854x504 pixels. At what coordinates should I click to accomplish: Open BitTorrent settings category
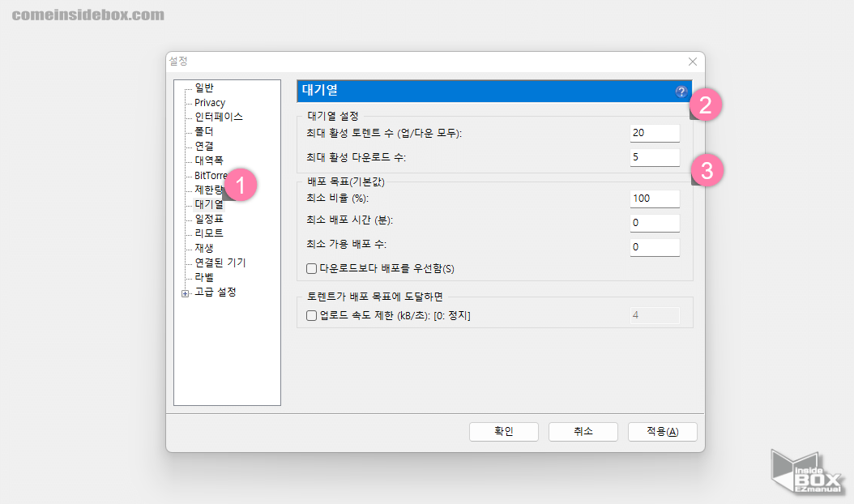pyautogui.click(x=210, y=176)
